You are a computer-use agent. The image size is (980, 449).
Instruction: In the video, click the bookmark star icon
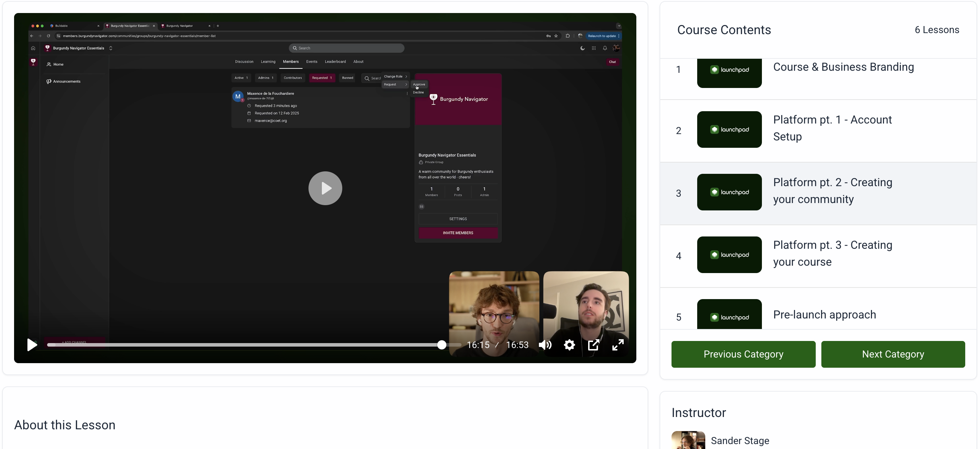click(x=556, y=36)
